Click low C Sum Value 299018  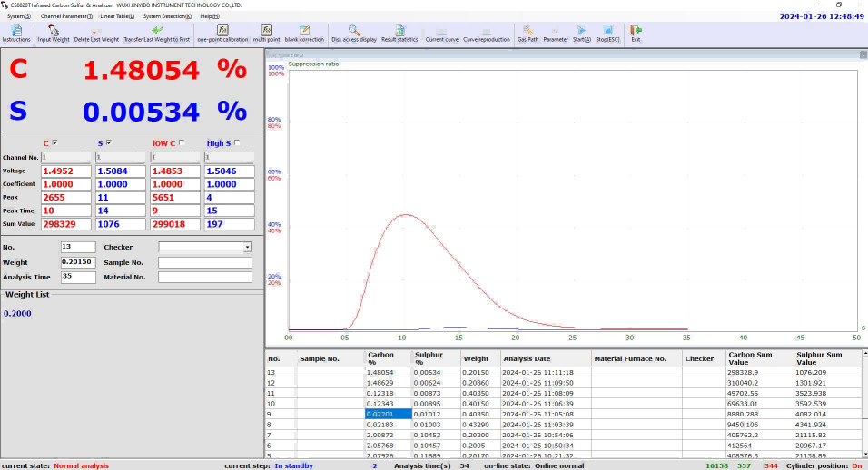(x=175, y=224)
